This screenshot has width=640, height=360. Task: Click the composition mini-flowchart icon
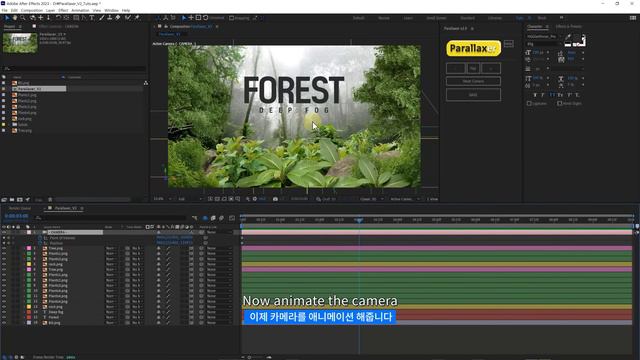click(195, 218)
